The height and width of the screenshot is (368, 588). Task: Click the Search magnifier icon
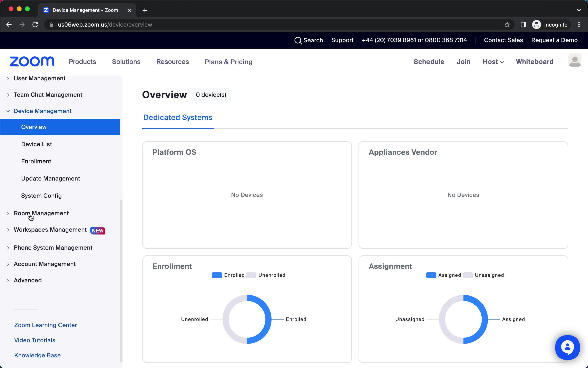tap(298, 40)
